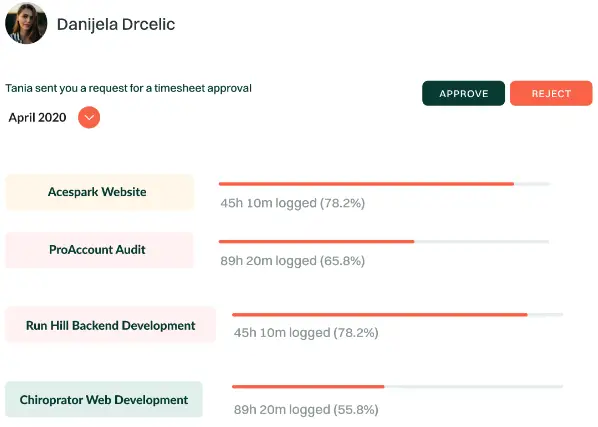Click Danijela Drcelic's profile avatar
The height and width of the screenshot is (427, 598).
point(26,24)
